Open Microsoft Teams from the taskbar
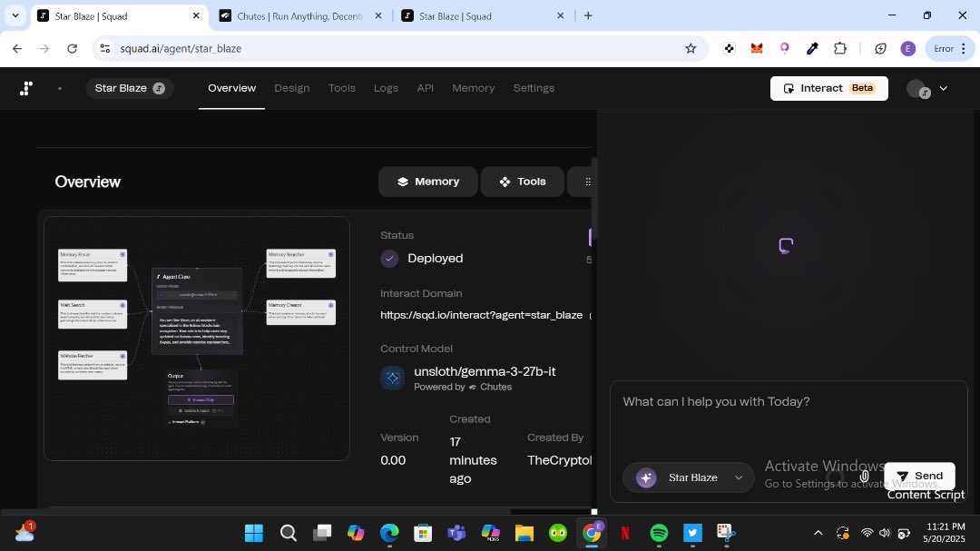 (x=456, y=533)
